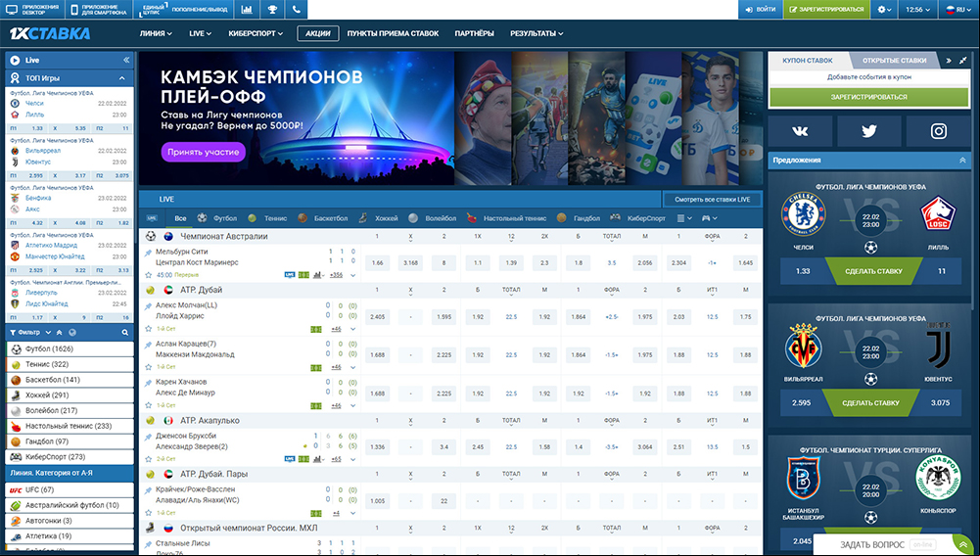Collapse the Live sidebar panel

pyautogui.click(x=126, y=60)
